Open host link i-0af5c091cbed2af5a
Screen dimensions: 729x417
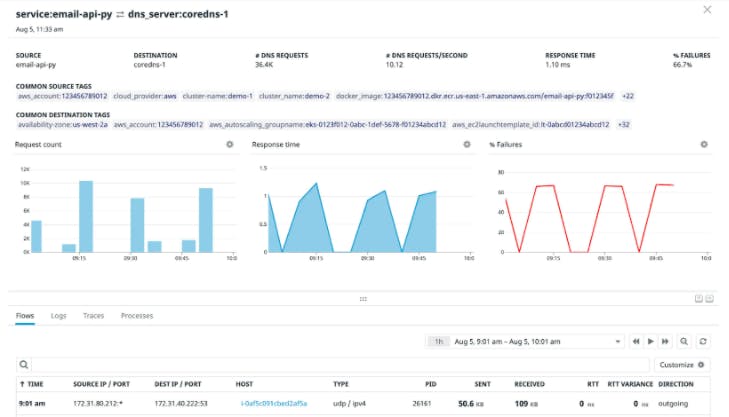(273, 402)
